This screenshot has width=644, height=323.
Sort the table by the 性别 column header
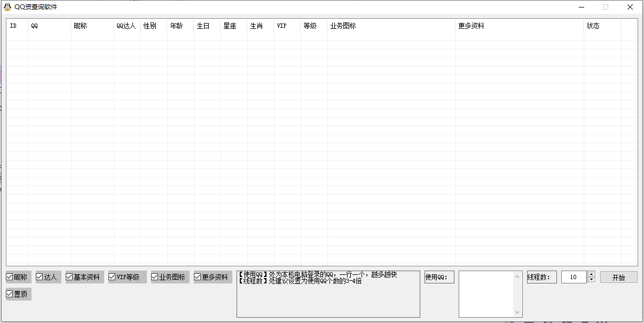[x=154, y=26]
